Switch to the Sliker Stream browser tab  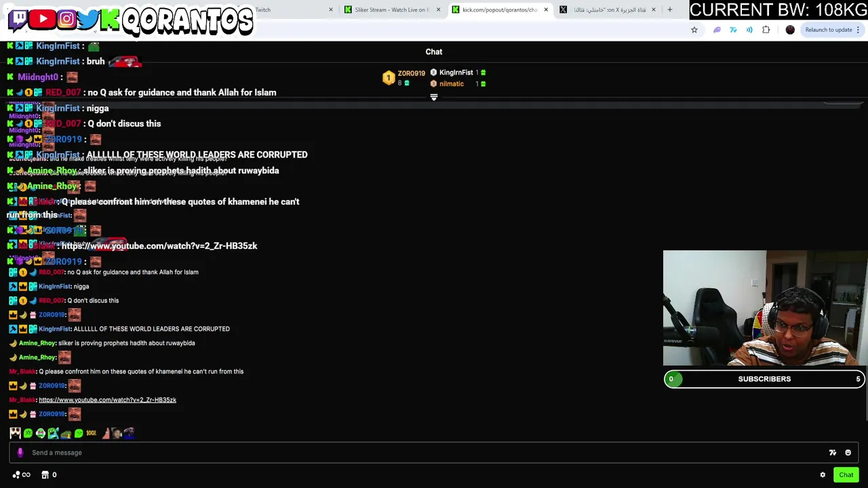click(391, 10)
